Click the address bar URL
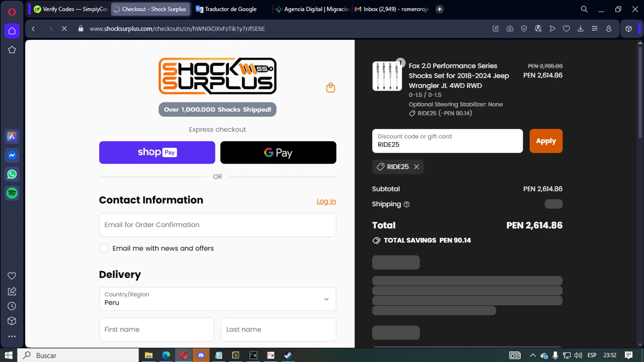Viewport: 644px width, 362px height. click(x=177, y=29)
